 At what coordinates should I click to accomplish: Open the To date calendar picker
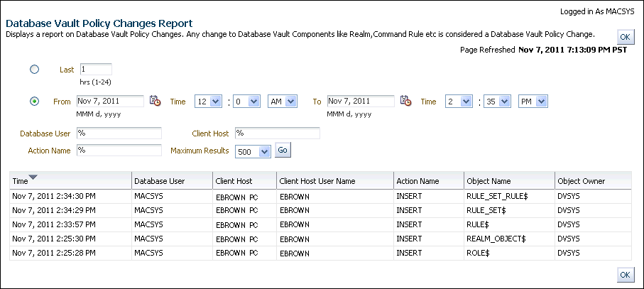405,101
